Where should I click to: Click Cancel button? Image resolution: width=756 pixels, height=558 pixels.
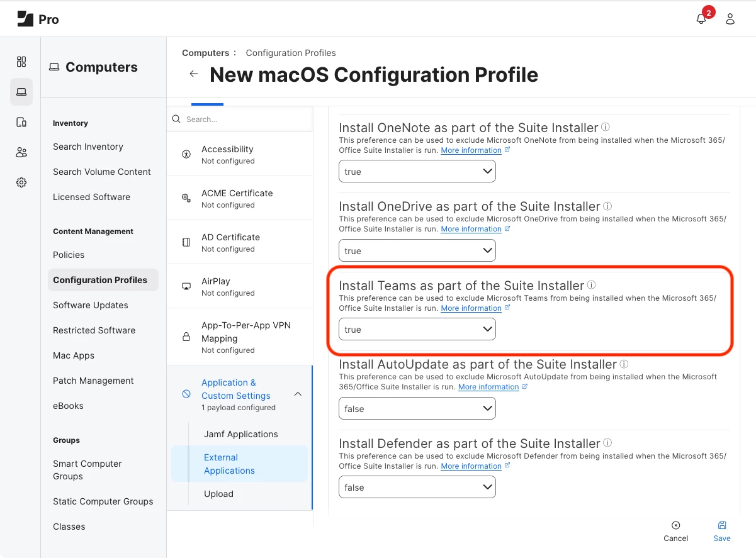point(676,532)
